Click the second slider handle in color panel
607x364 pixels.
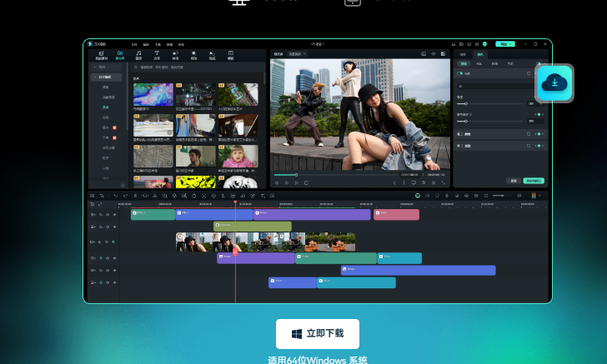tap(466, 121)
